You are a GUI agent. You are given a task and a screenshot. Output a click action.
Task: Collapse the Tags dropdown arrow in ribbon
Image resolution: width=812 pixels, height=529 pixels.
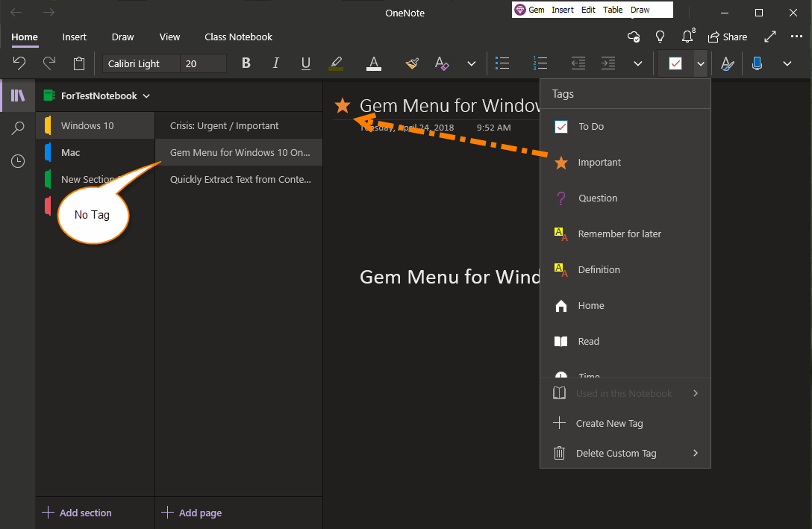coord(701,63)
